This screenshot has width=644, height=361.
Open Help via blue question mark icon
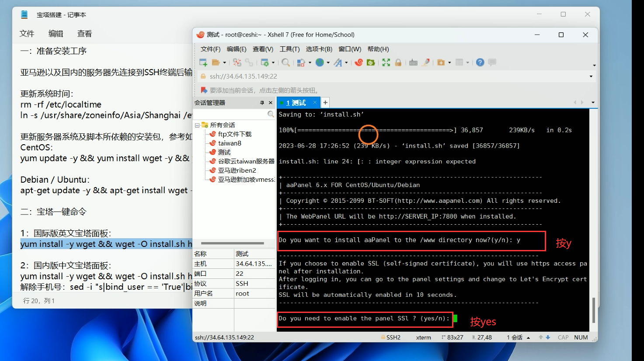click(480, 62)
